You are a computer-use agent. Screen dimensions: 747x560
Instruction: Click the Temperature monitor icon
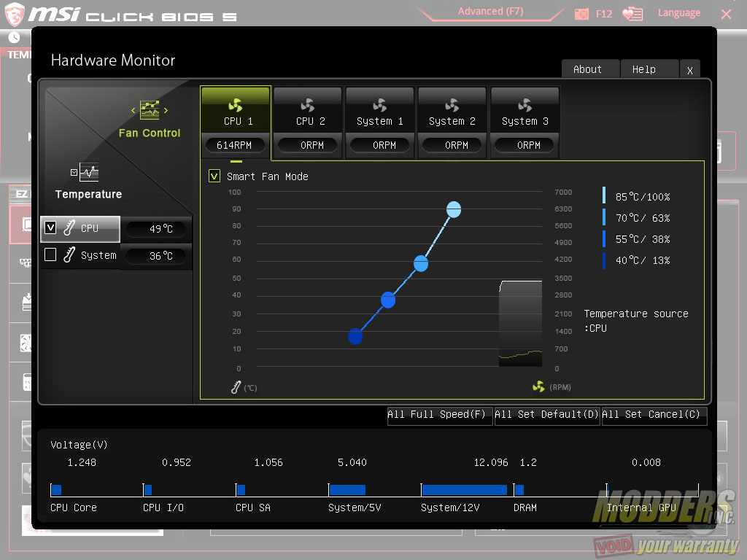[x=88, y=172]
